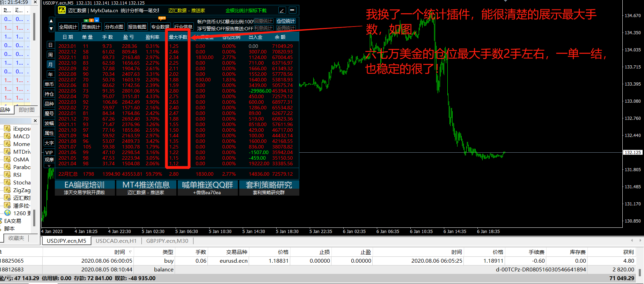Click the globe icon beside 1260
Image resolution: width=644 pixels, height=284 pixels.
(x=7, y=213)
